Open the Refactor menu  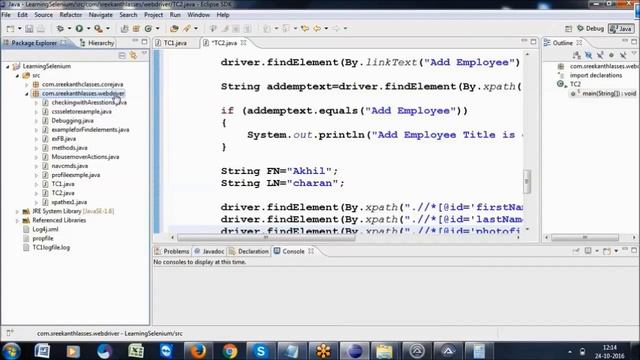[x=71, y=15]
